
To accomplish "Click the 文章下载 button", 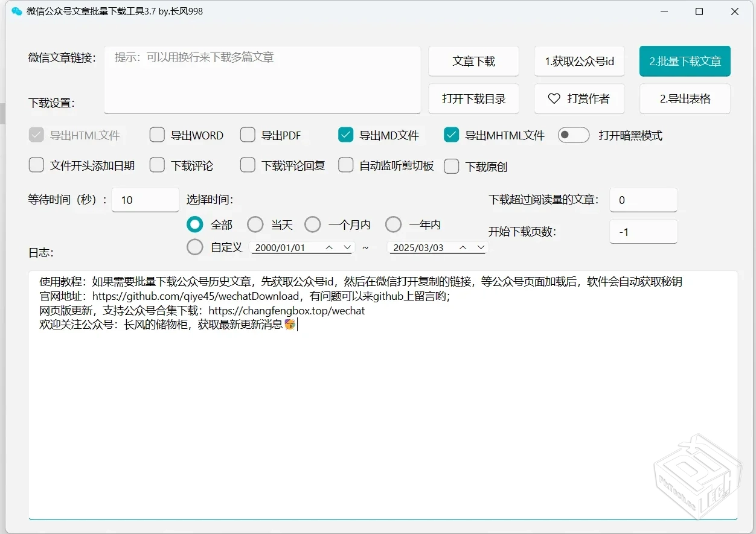I will coord(473,61).
